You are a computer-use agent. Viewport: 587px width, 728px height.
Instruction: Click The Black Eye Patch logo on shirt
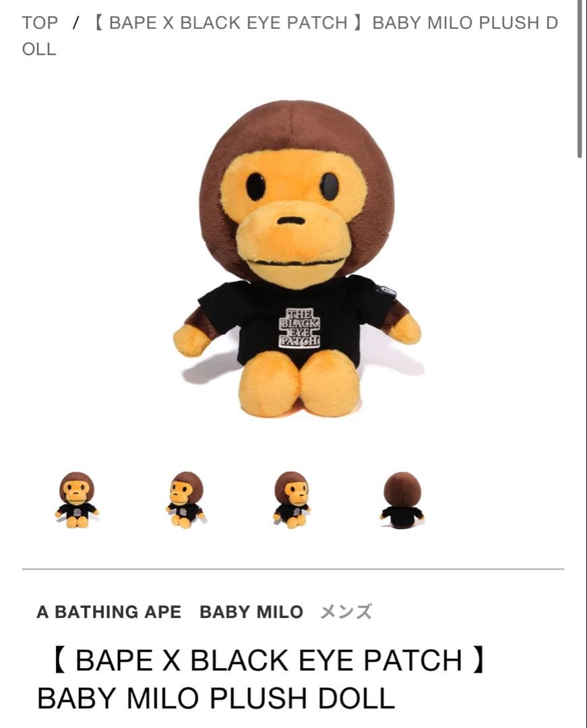(x=299, y=328)
